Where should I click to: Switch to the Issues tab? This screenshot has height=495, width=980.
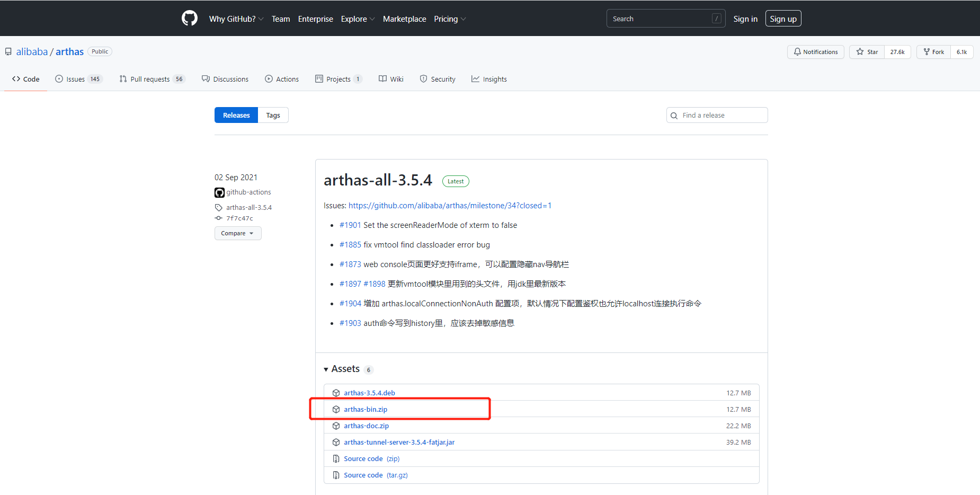(78, 79)
